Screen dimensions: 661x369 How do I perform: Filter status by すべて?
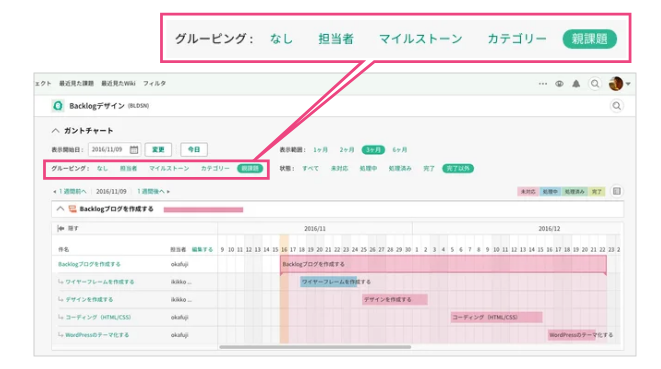click(x=310, y=168)
